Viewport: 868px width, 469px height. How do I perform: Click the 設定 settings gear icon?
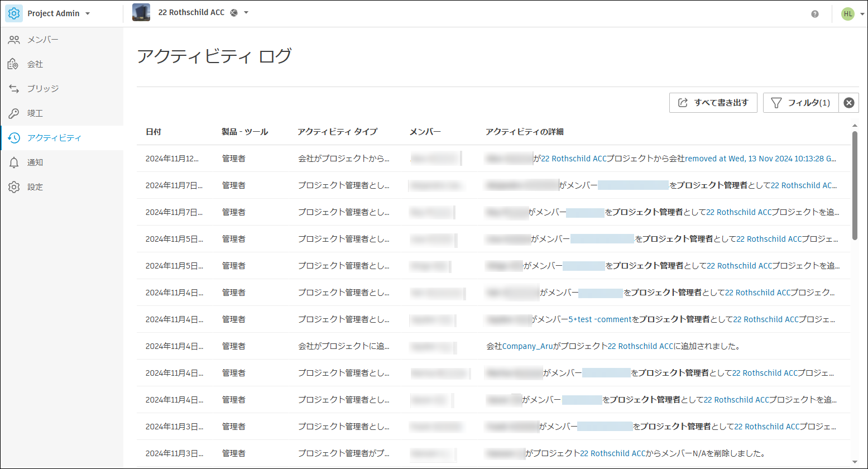14,187
